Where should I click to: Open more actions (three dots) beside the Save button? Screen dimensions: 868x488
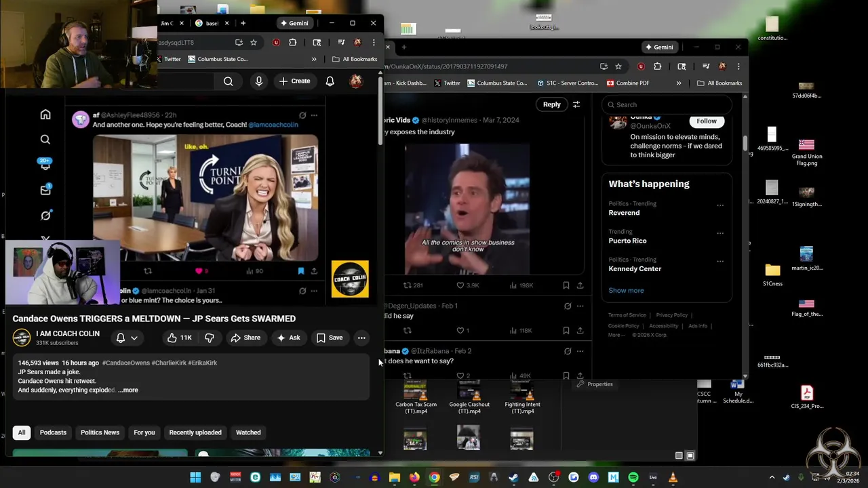[x=361, y=338]
